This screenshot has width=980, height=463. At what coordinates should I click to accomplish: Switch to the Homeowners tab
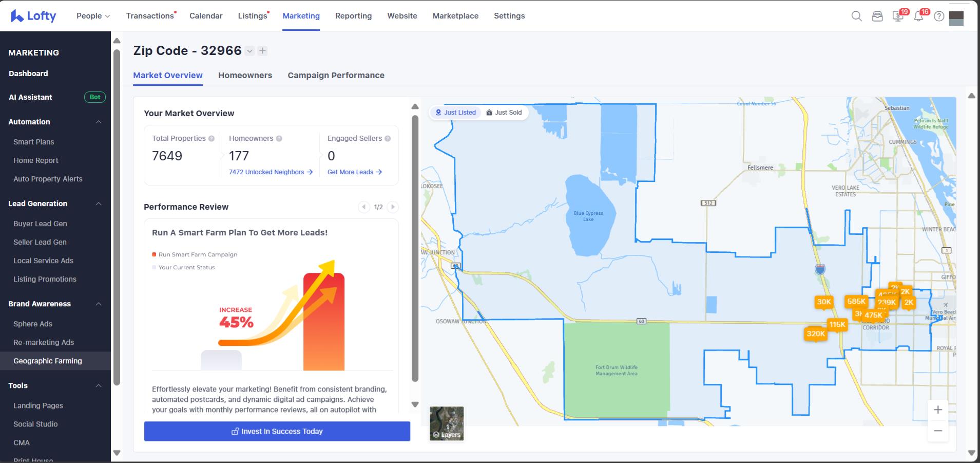(245, 75)
